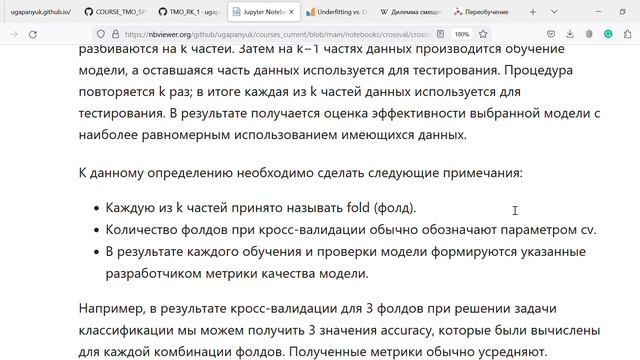Click the paragraph 'К данному определению необходимо'
The height and width of the screenshot is (360, 640).
[x=300, y=173]
